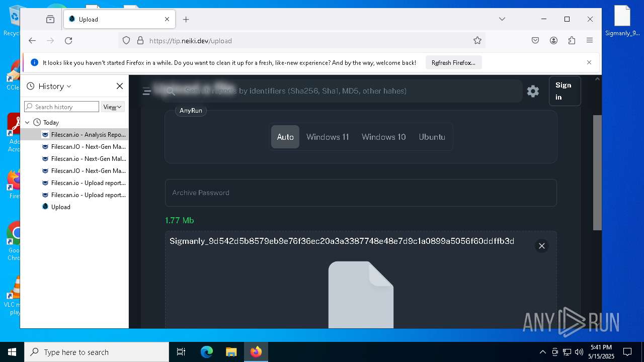This screenshot has height=362, width=644.
Task: Click the page vertical scrollbar thumb
Action: pyautogui.click(x=598, y=172)
